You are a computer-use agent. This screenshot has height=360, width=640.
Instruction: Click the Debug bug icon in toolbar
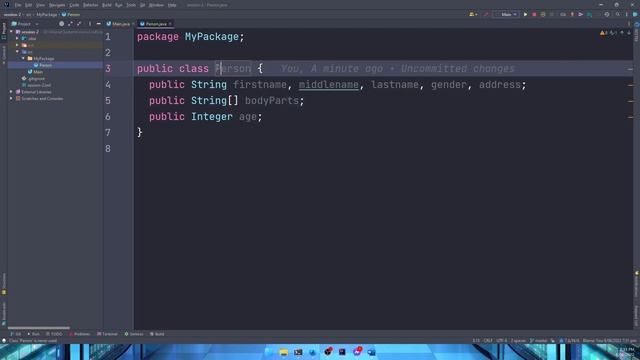pyautogui.click(x=543, y=14)
